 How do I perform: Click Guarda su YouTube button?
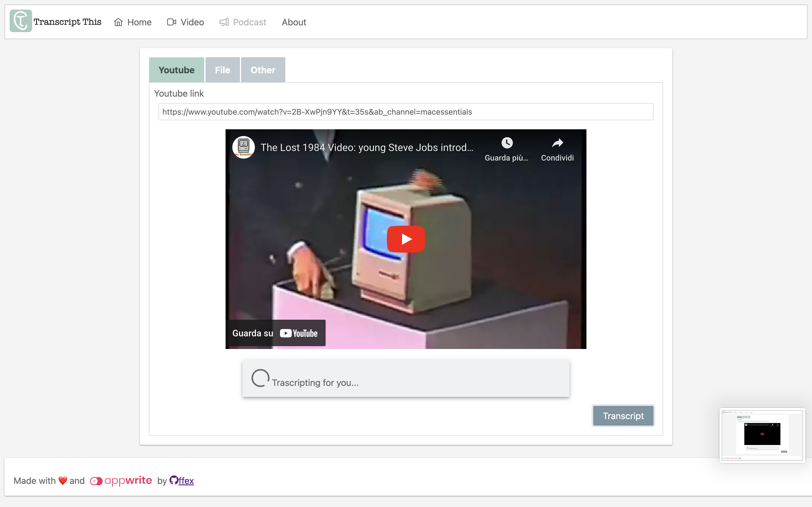click(x=275, y=333)
